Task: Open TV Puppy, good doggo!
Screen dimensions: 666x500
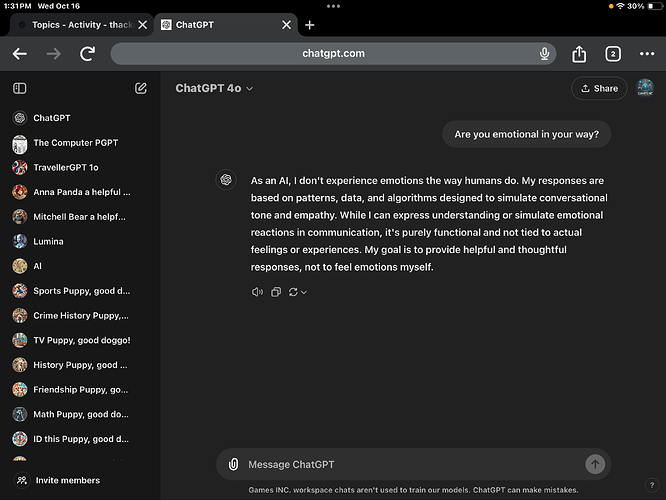Action: coord(80,340)
